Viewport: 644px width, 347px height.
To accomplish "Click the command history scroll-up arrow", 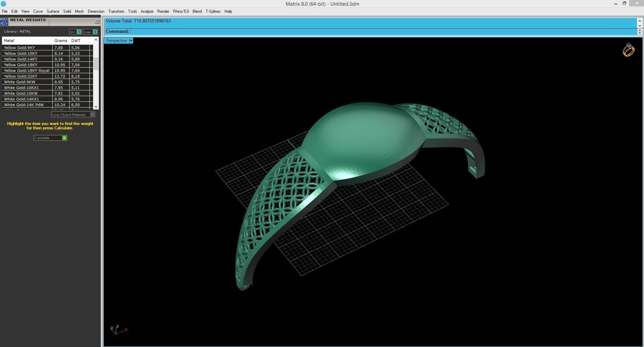I will (x=640, y=21).
